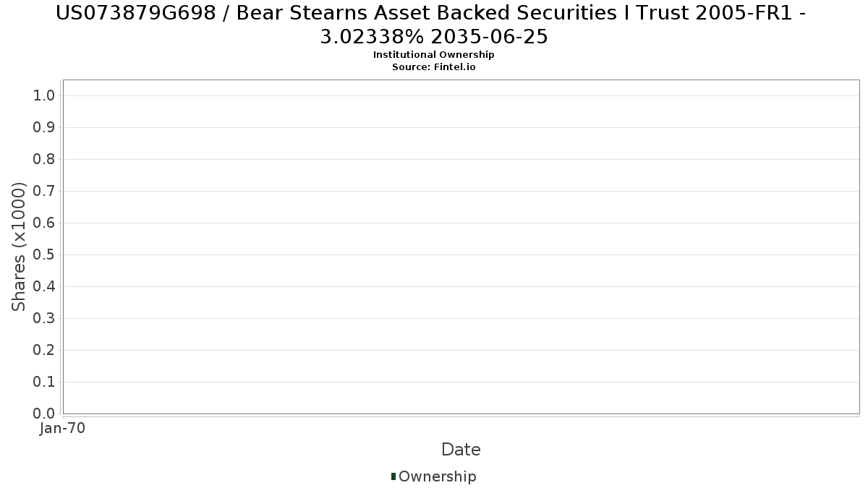Click the 0.4 y-axis tick label

45,286
